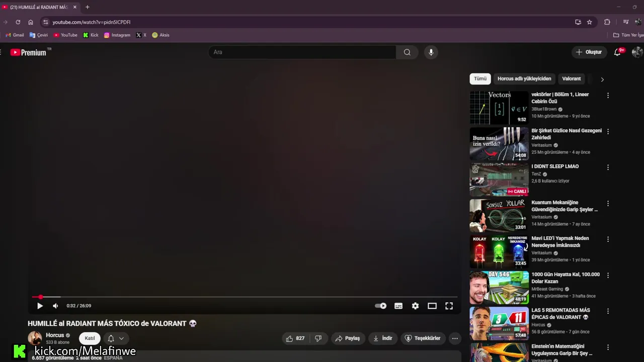This screenshot has width=644, height=362.
Task: Open the Aksis bookmark
Action: pos(161,35)
